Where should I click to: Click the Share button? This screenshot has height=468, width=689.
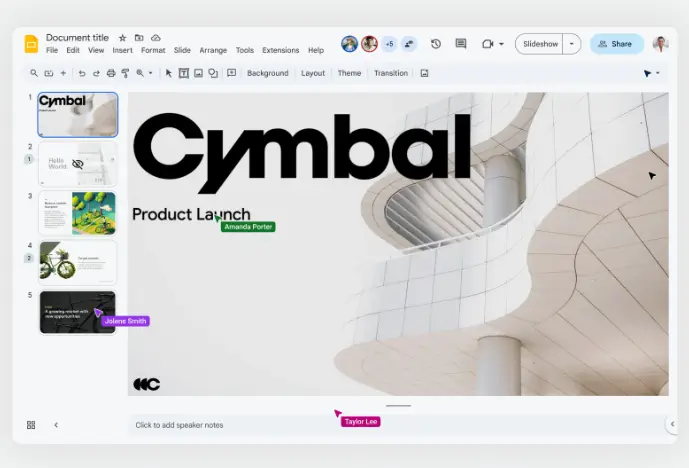tap(616, 44)
